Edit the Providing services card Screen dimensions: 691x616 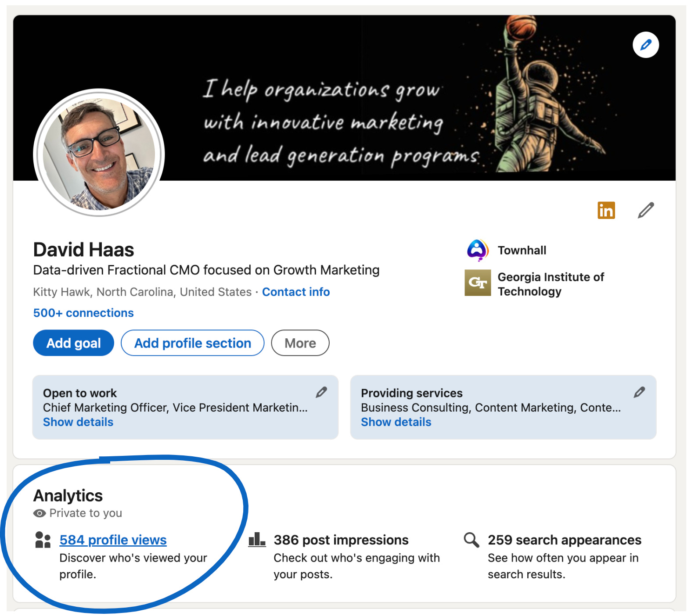click(x=639, y=392)
